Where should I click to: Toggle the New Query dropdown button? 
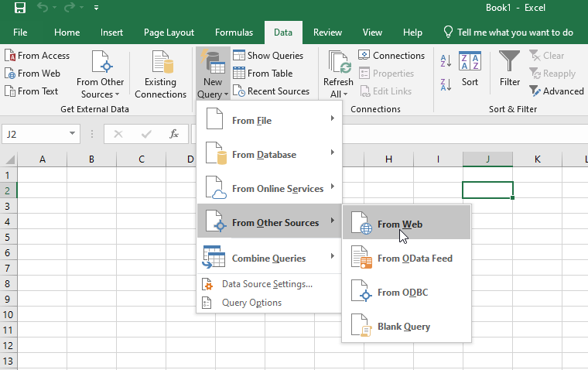[x=213, y=74]
